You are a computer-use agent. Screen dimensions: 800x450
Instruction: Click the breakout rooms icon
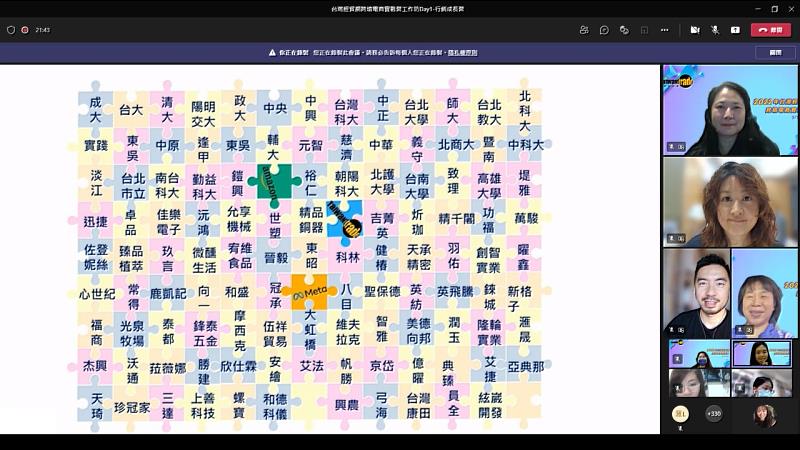[644, 30]
